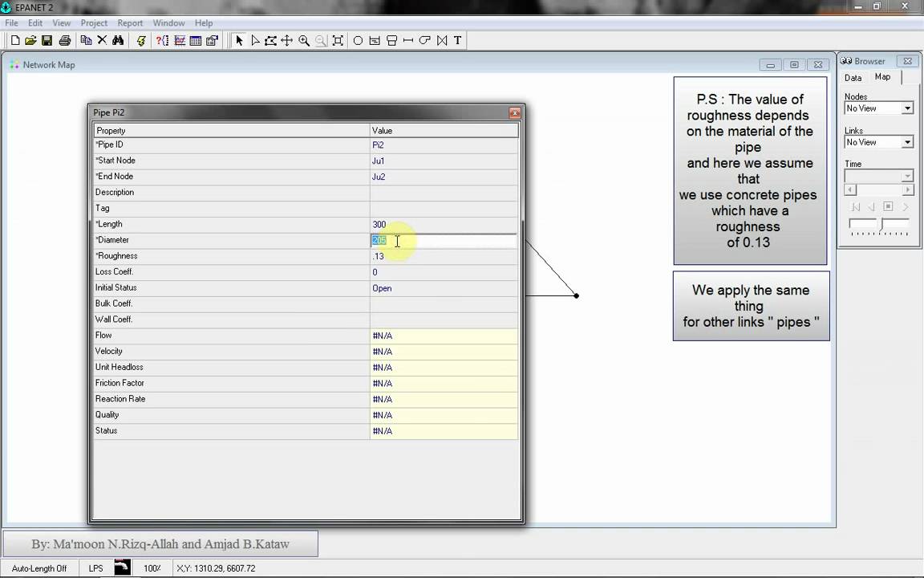Select the Add Tank tool
Screen dimensions: 924x578
(391, 41)
